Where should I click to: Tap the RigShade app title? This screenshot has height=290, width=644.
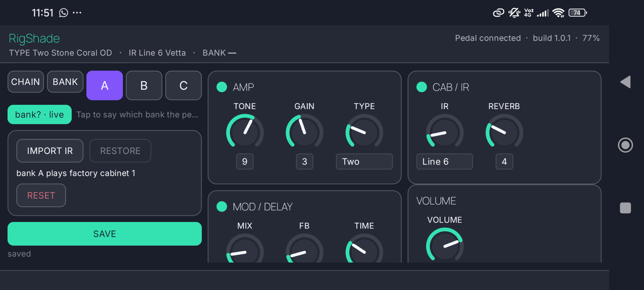click(34, 38)
